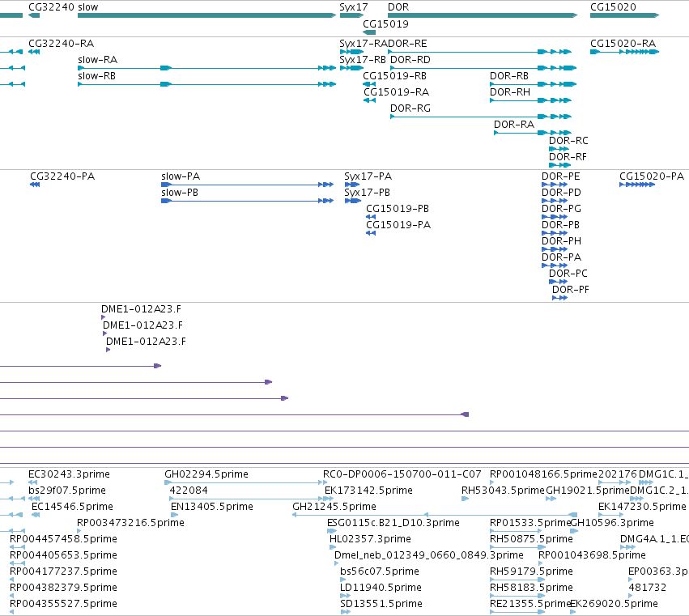Click the DOR-PC protein label
The image size is (689, 616).
point(568,274)
